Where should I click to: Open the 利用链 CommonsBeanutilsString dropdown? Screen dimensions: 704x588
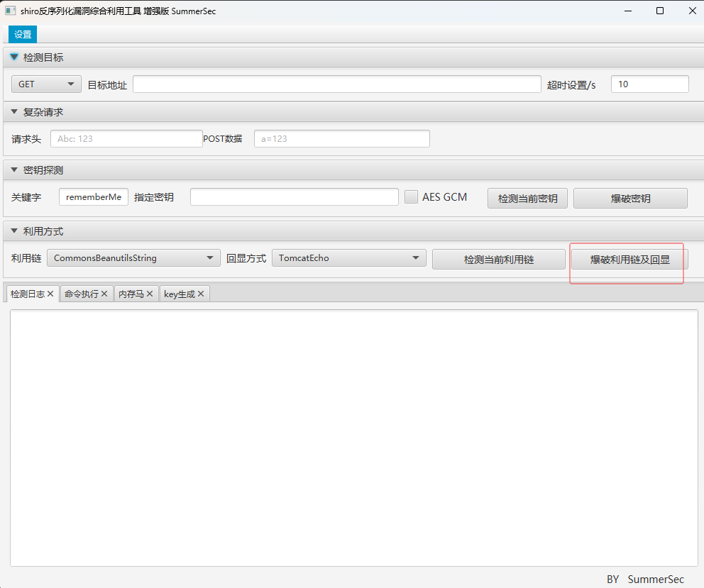point(133,258)
